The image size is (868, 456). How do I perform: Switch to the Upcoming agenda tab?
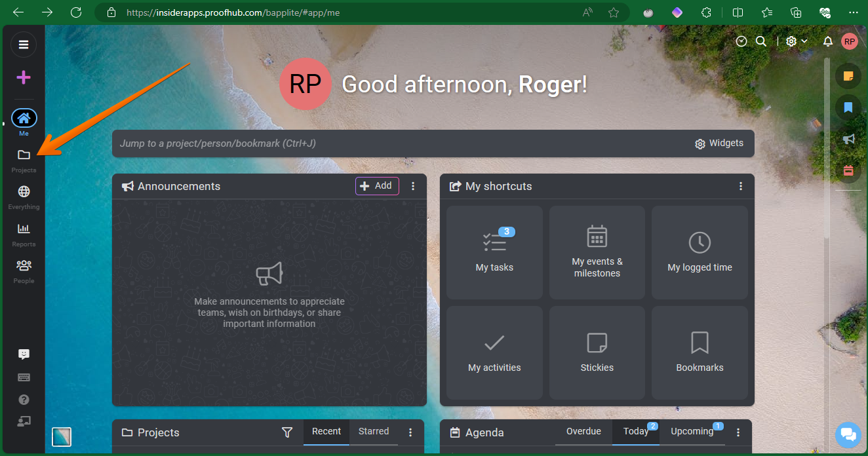pyautogui.click(x=692, y=432)
